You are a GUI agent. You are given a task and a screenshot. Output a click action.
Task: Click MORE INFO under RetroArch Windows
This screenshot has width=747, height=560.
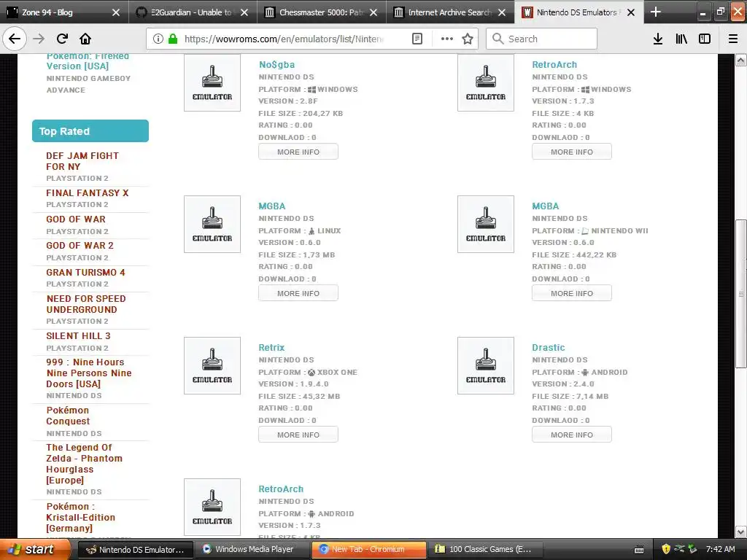(572, 152)
